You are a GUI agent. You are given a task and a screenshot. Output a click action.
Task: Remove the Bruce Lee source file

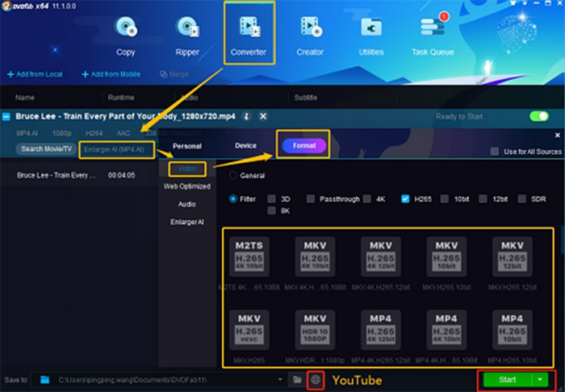coord(263,116)
